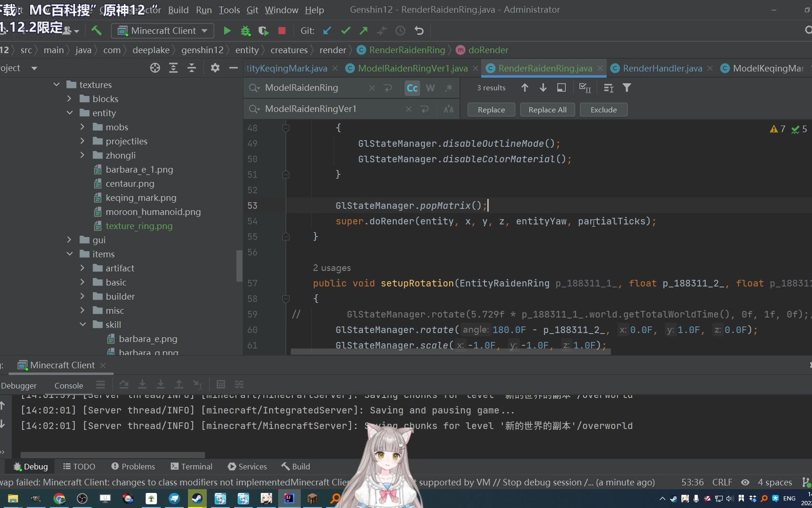The width and height of the screenshot is (812, 508).
Task: Toggle Regex search option
Action: pos(449,88)
